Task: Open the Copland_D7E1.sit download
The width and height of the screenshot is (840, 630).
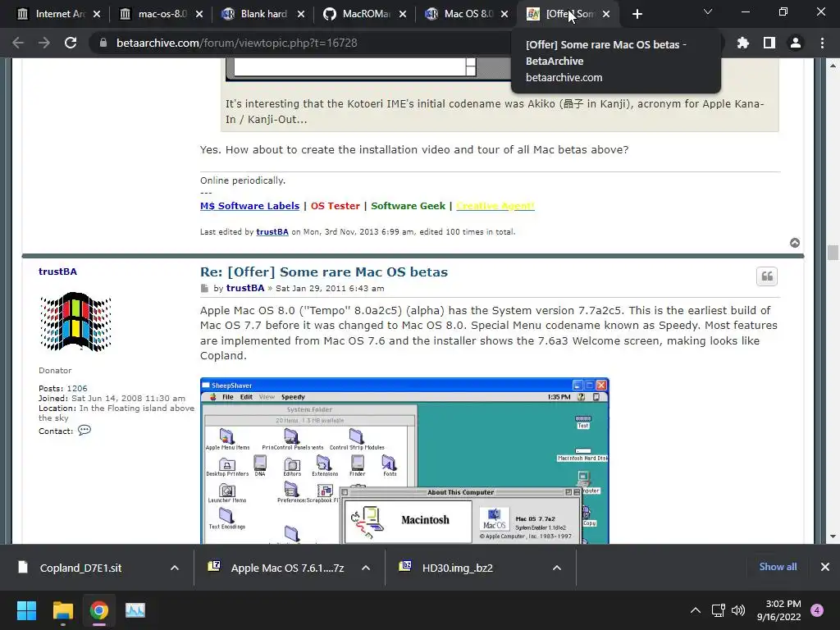Action: click(80, 568)
